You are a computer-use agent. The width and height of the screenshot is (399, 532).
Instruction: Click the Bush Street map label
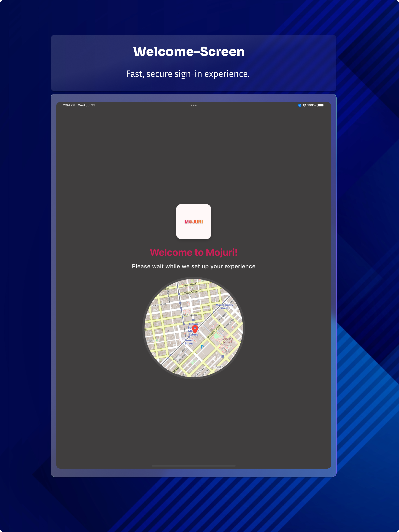(191, 292)
